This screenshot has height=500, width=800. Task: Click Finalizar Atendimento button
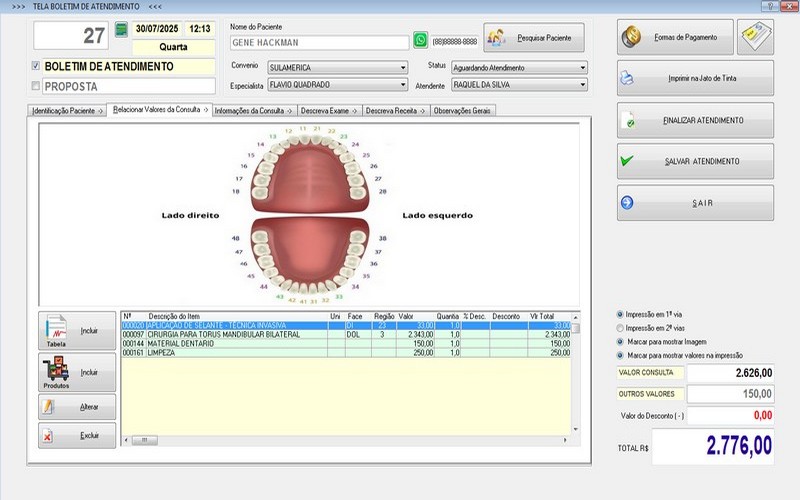[694, 120]
